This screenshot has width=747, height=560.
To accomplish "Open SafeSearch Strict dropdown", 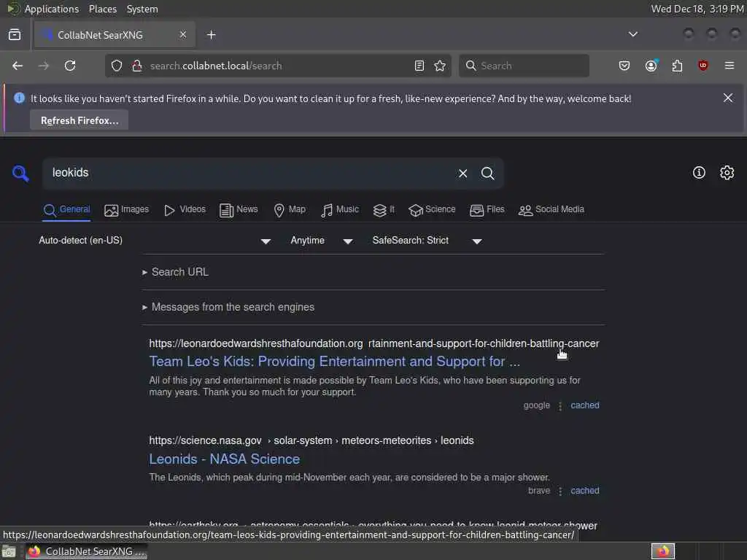I will coord(427,241).
